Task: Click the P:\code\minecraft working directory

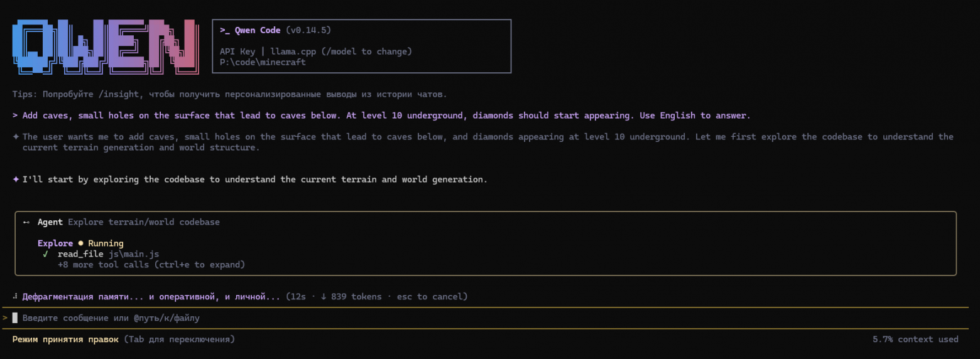Action: [x=263, y=62]
